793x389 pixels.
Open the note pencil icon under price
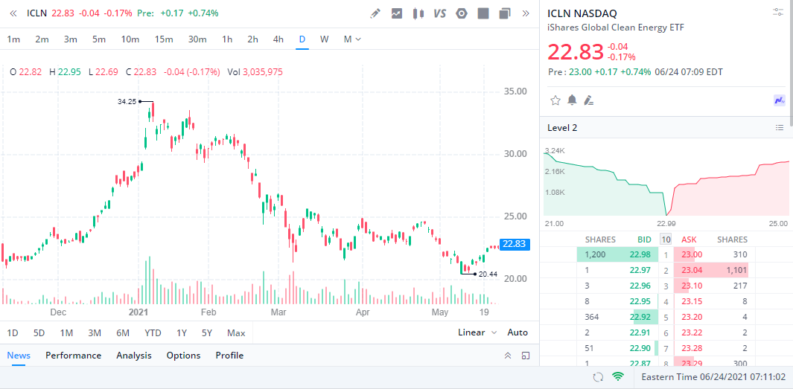click(588, 100)
